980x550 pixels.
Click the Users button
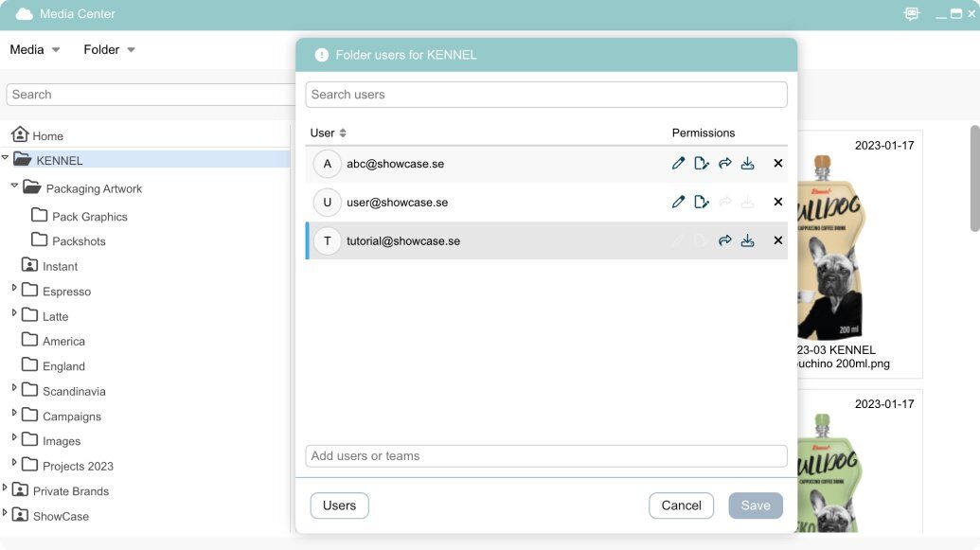[339, 506]
